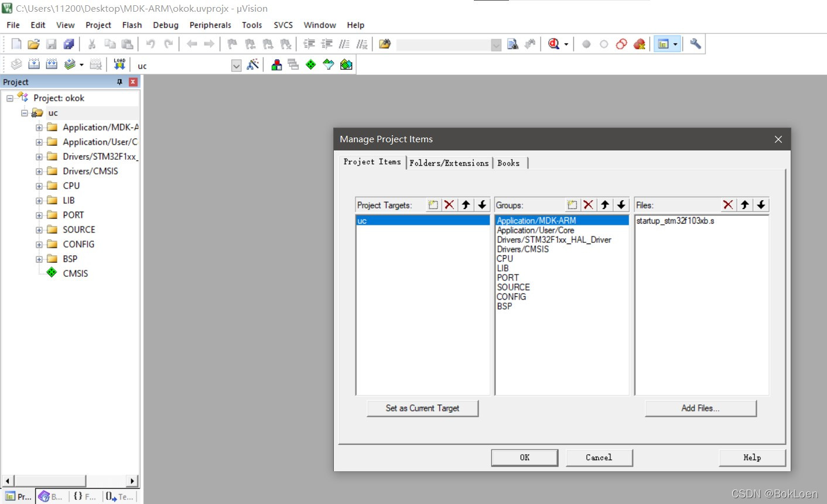Open the Project menu

(98, 25)
